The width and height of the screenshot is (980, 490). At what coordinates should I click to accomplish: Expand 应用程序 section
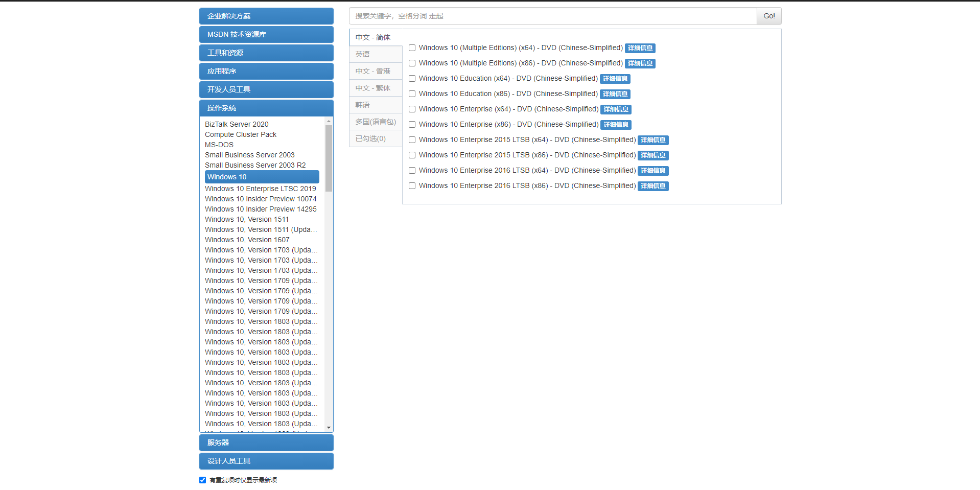pyautogui.click(x=266, y=71)
